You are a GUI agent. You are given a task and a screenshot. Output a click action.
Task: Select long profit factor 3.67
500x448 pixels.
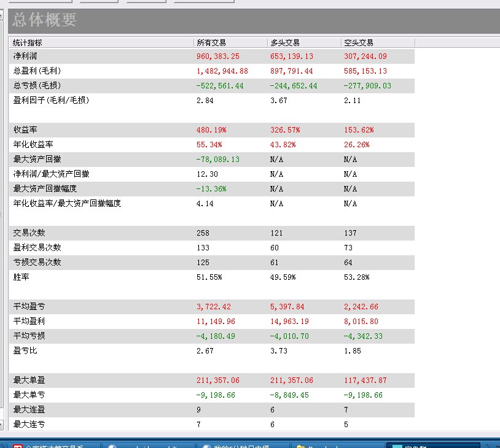(278, 101)
